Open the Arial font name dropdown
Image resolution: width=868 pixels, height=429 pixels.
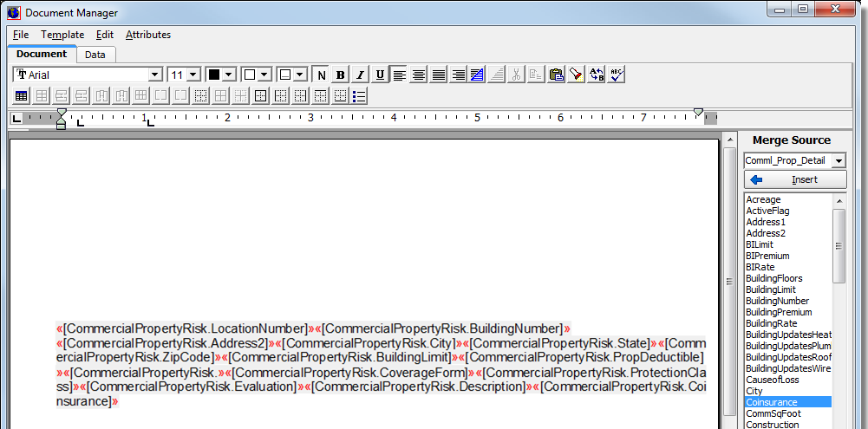154,75
